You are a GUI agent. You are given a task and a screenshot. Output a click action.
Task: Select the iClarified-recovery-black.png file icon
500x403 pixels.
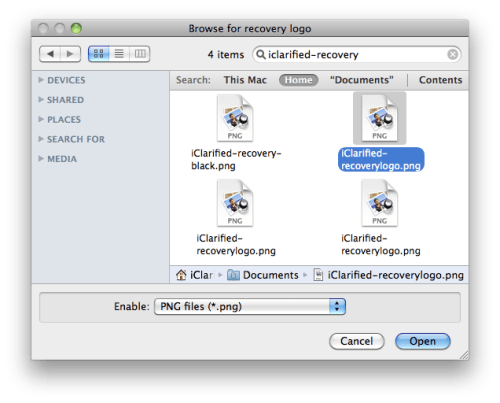pos(235,118)
